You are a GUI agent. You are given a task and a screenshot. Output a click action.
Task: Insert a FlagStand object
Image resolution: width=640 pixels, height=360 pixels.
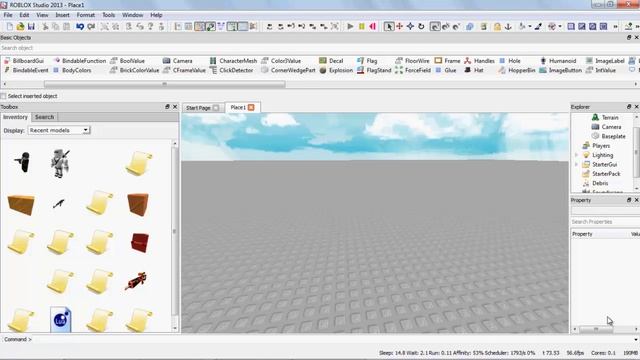click(x=374, y=70)
